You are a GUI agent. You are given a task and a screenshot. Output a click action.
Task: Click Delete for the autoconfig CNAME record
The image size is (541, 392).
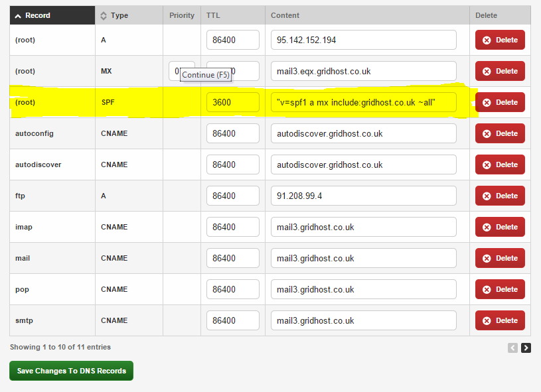click(500, 133)
